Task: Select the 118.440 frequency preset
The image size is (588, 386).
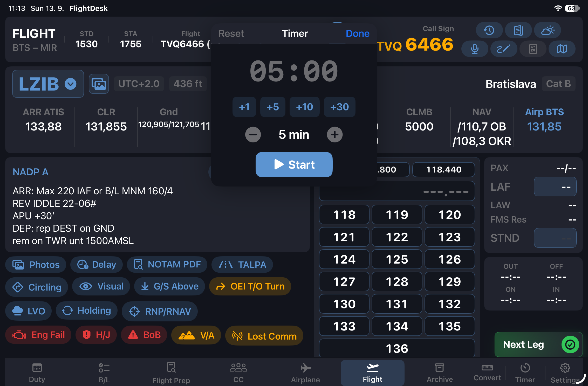Action: [444, 170]
